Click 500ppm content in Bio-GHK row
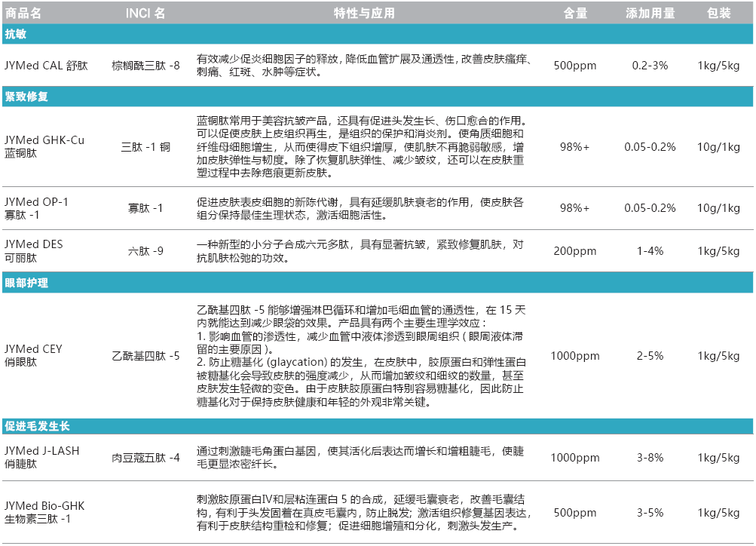The image size is (756, 546). (574, 513)
